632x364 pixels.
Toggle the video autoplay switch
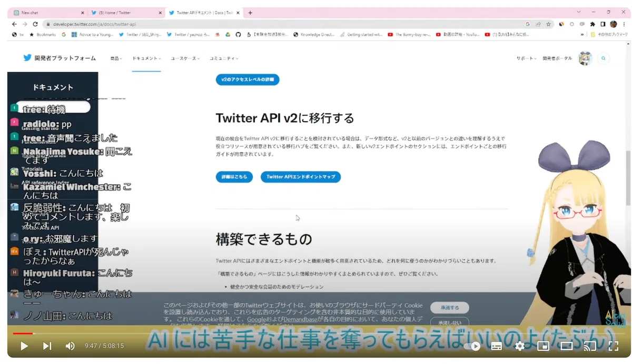[472, 346]
